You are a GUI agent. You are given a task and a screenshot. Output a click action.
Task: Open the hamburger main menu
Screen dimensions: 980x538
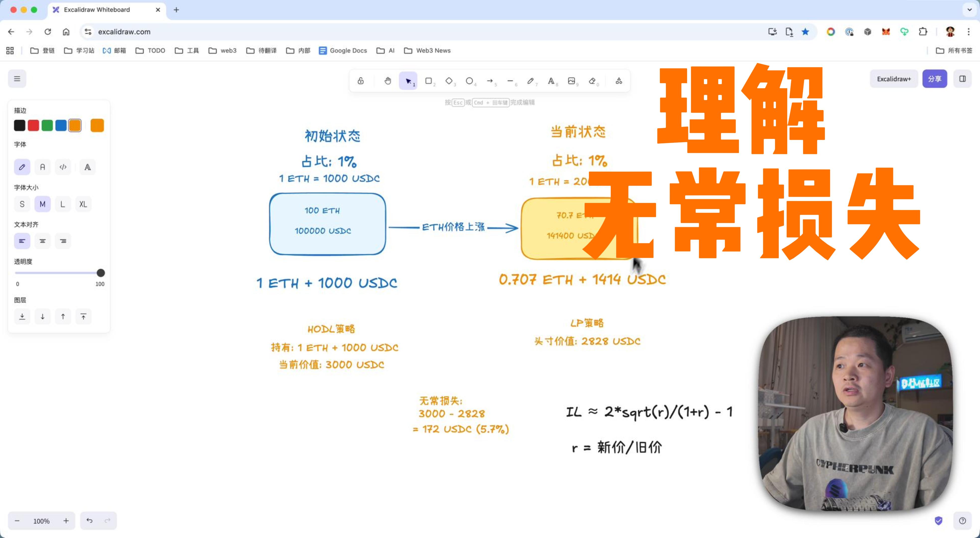tap(17, 79)
